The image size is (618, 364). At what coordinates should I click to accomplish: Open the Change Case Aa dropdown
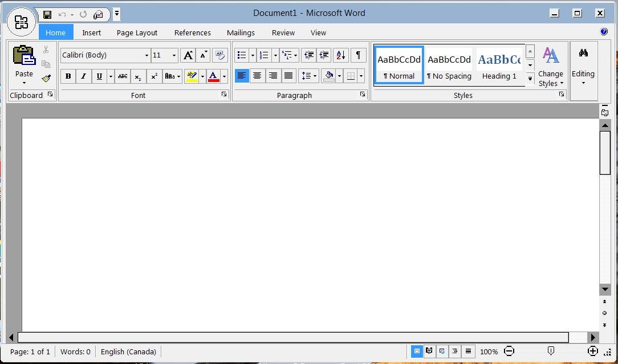tap(173, 76)
